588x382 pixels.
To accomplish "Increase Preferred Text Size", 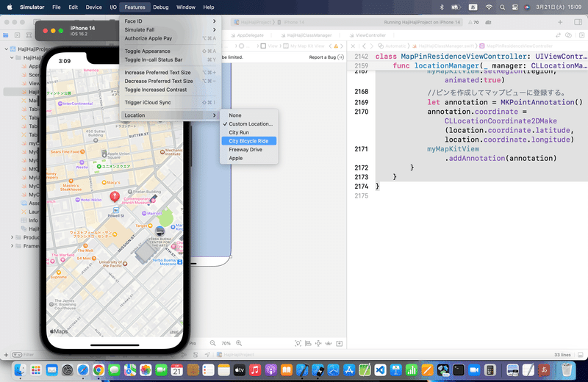I will point(171,72).
